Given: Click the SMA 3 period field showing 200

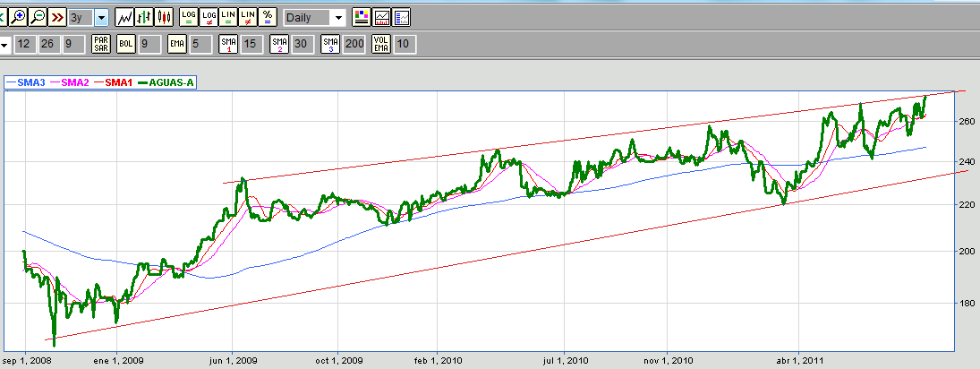Looking at the screenshot, I should tap(354, 43).
